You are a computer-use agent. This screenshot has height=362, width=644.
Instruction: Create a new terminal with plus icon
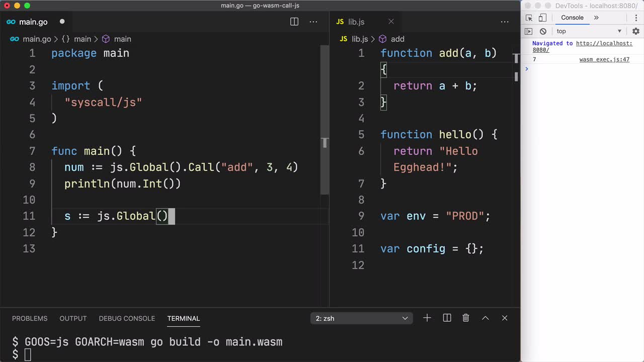427,318
